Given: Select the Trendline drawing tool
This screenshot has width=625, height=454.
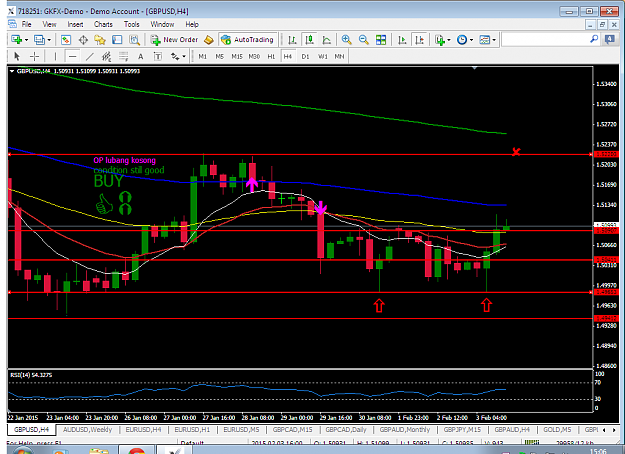Looking at the screenshot, I should 89,57.
